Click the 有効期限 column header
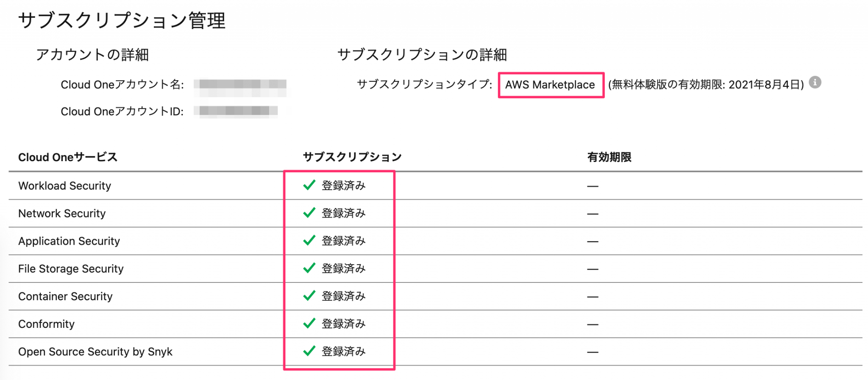868x380 pixels. [609, 157]
